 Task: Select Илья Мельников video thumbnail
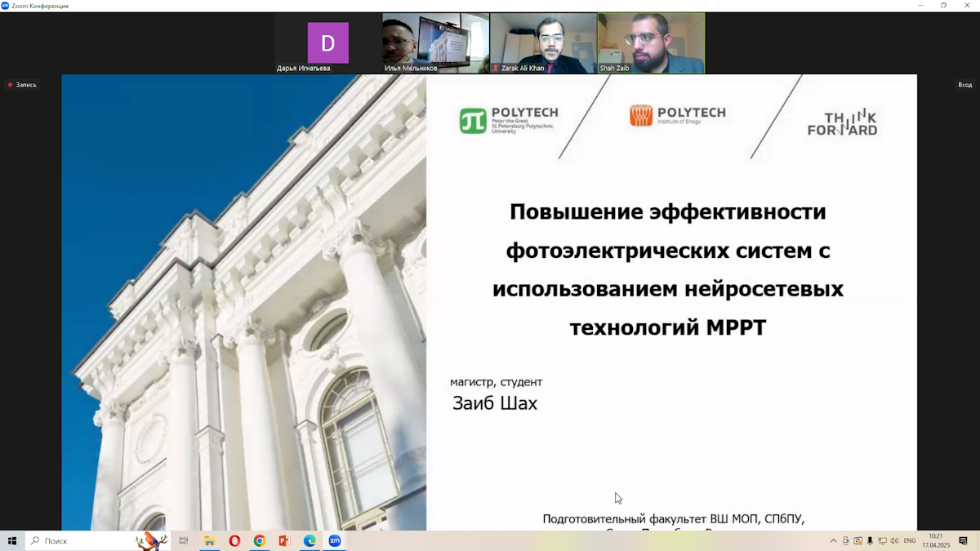435,43
